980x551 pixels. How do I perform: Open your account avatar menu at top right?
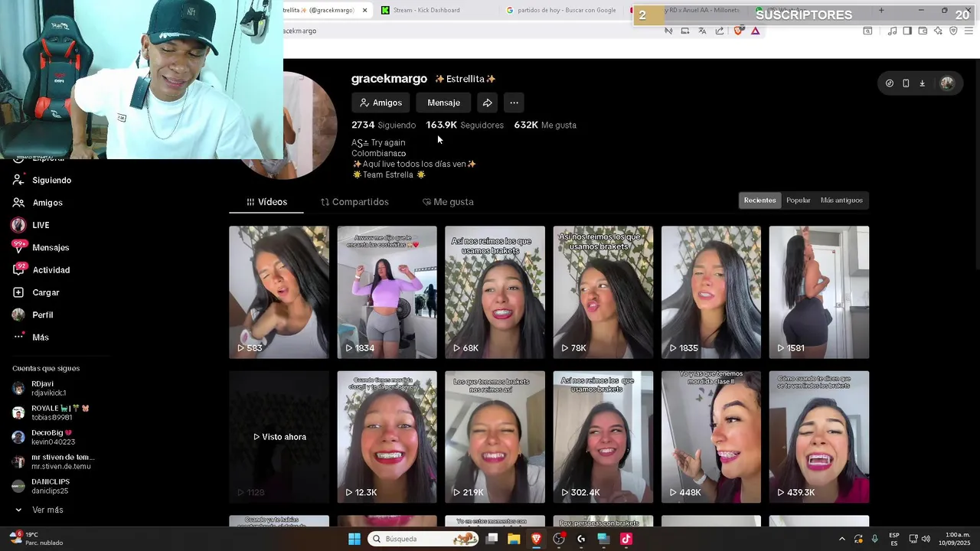[x=947, y=83]
